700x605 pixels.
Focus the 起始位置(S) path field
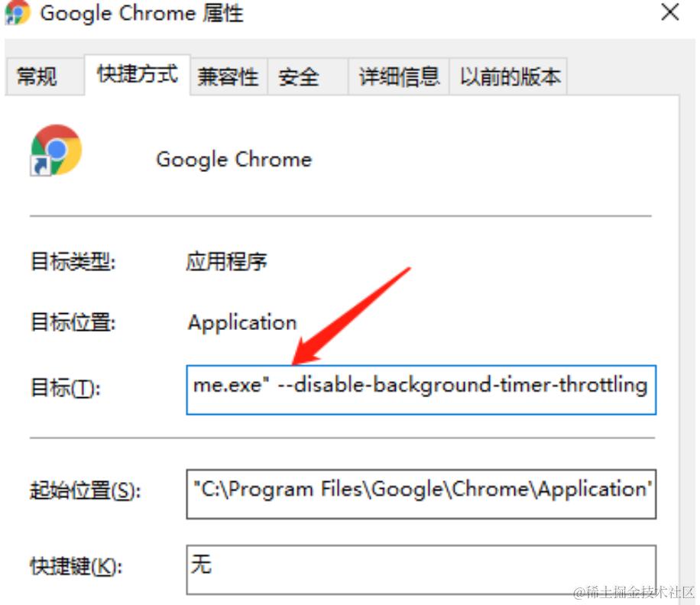(421, 494)
